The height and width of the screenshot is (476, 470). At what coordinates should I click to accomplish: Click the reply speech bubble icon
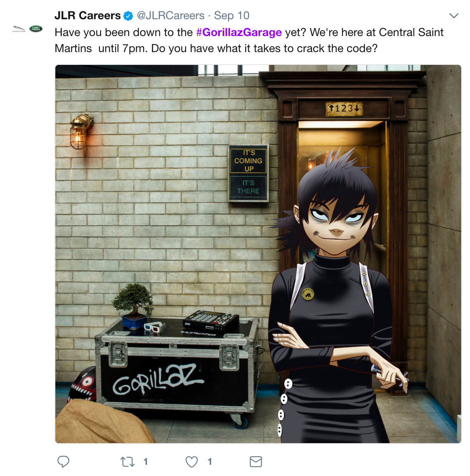pyautogui.click(x=63, y=462)
